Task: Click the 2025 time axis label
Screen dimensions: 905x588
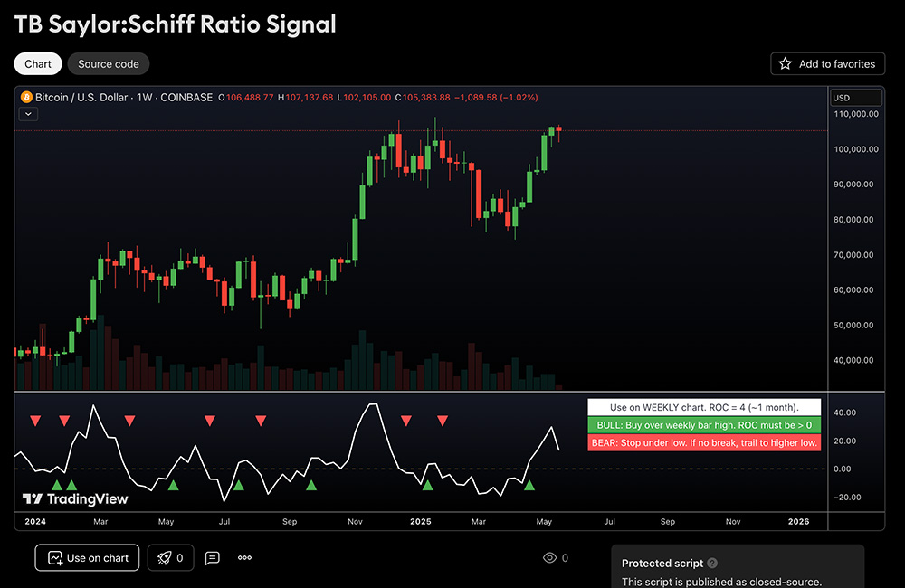Action: coord(421,521)
